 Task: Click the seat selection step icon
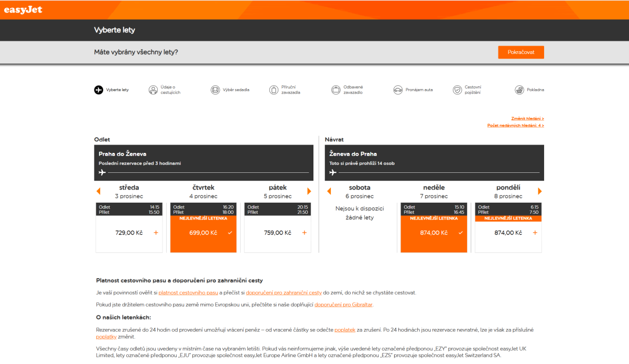tap(215, 90)
